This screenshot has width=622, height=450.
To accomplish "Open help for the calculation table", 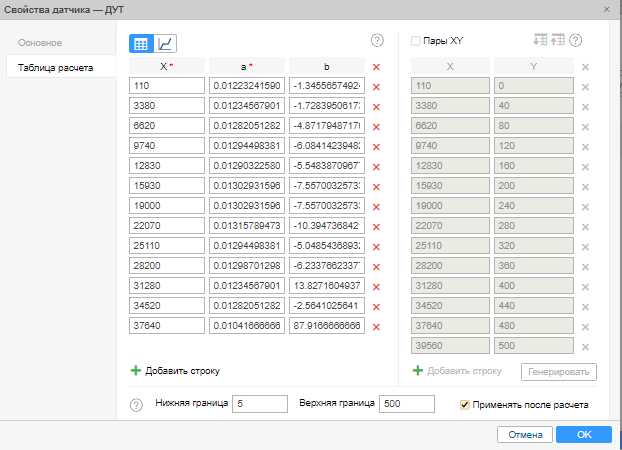I will tap(377, 41).
